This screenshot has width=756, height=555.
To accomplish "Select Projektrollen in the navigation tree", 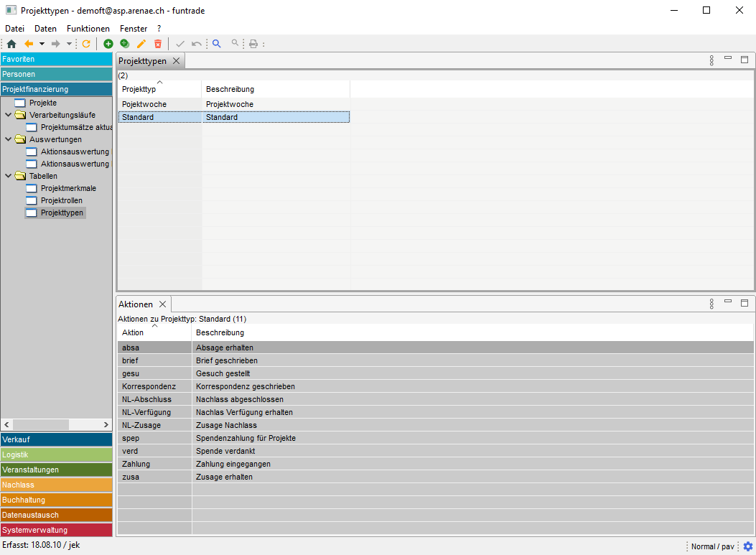I will [x=61, y=200].
